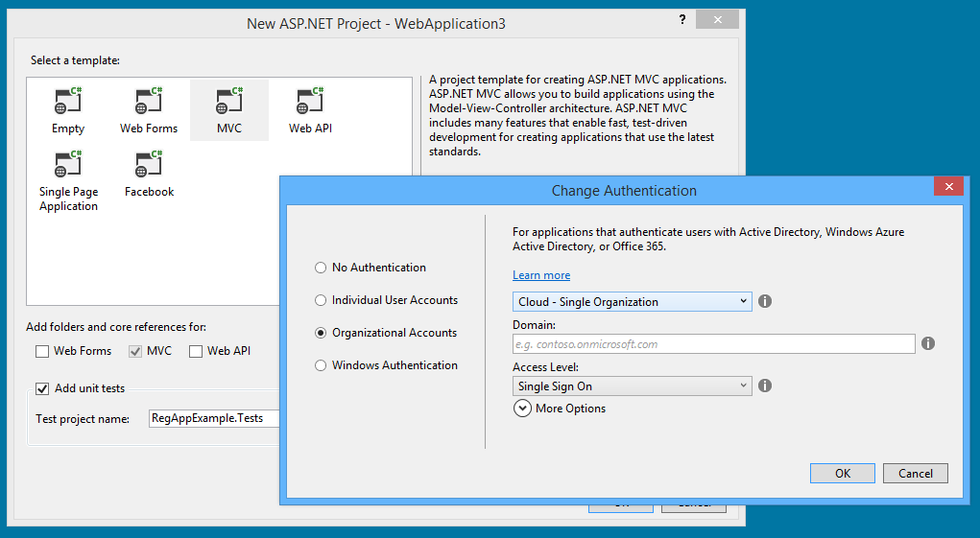Enable the Web API references checkbox

196,351
